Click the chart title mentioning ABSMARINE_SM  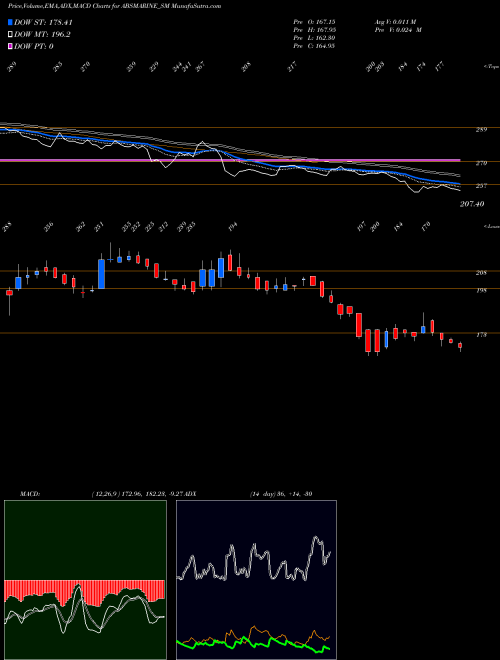[114, 6]
